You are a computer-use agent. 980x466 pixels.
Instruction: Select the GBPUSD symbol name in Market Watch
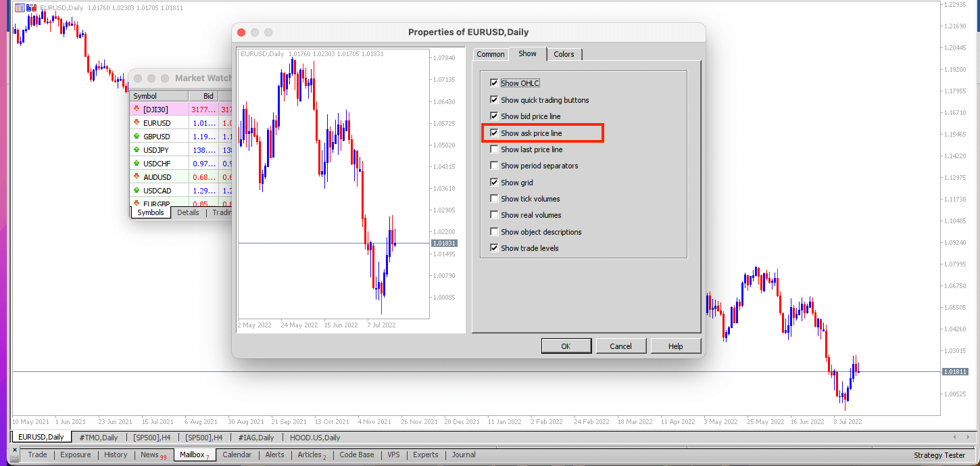[x=157, y=137]
